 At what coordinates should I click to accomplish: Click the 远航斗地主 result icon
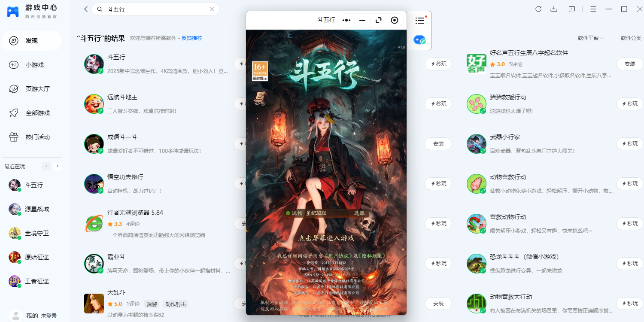tap(94, 104)
